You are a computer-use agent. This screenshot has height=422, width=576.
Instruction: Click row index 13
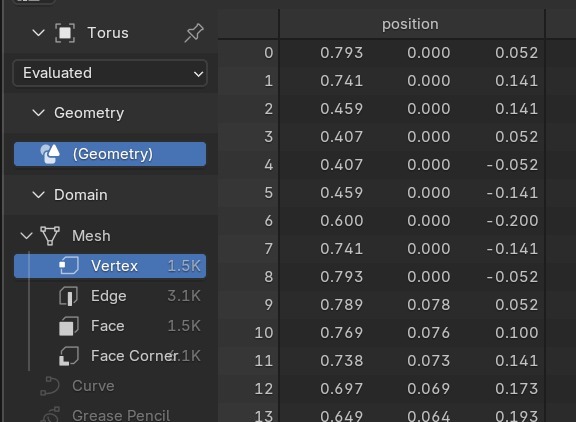click(264, 416)
